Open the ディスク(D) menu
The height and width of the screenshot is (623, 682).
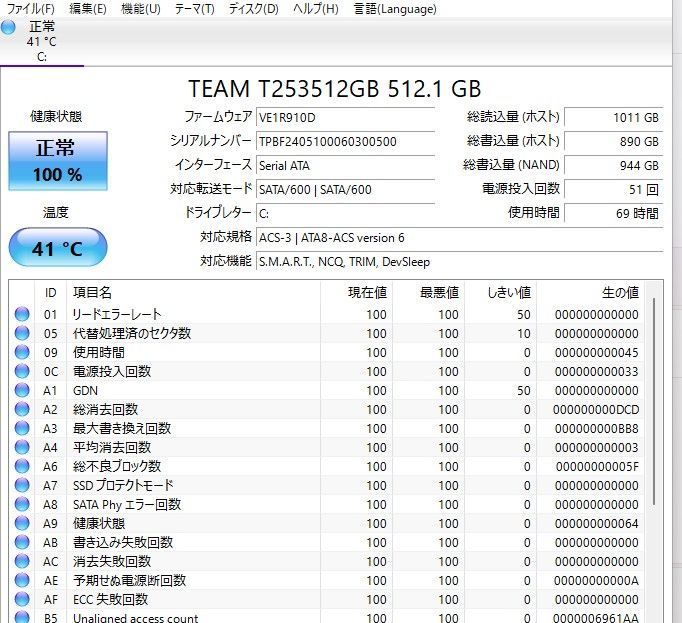click(x=254, y=9)
